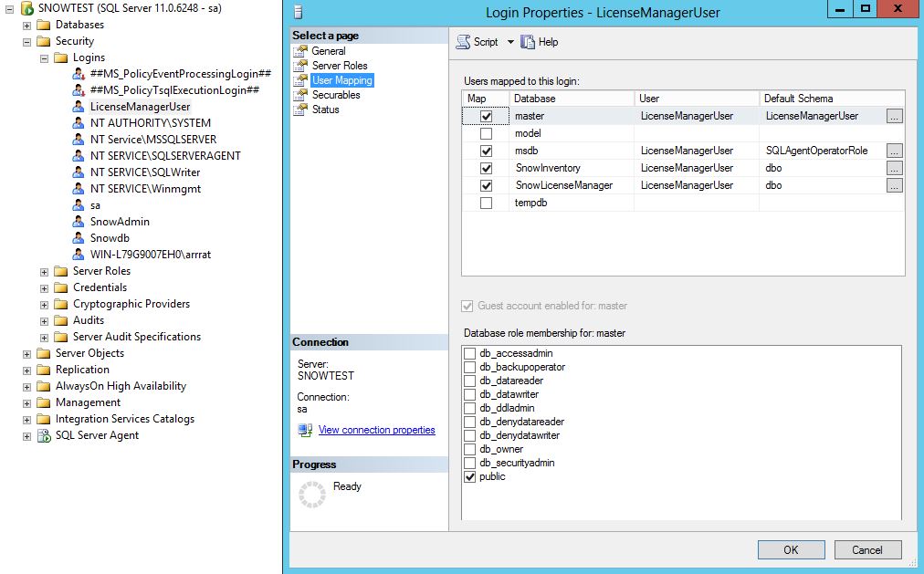Expand the Server Objects node

(26, 354)
